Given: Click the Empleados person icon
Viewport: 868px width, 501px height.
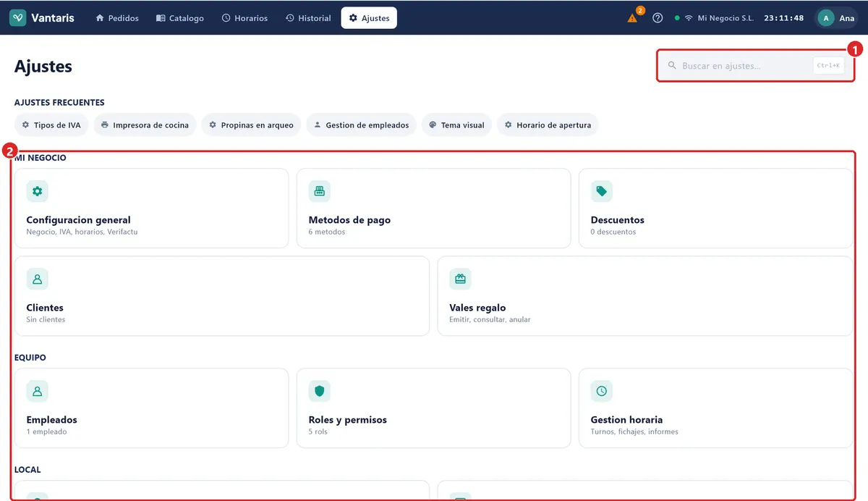Looking at the screenshot, I should [38, 391].
